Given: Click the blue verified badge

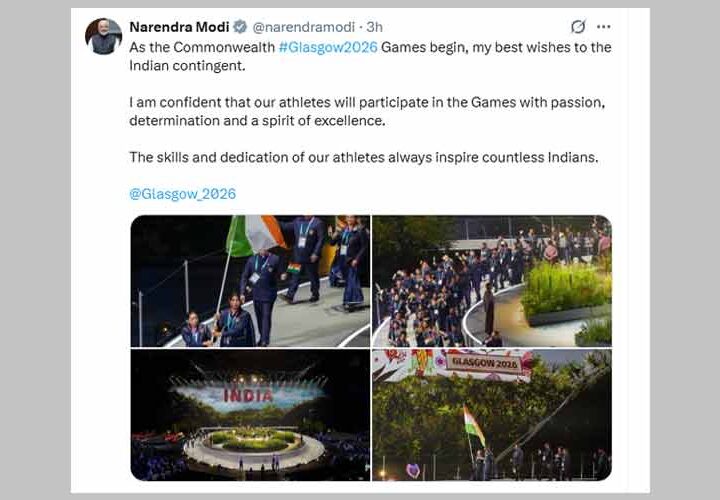Looking at the screenshot, I should 240,27.
